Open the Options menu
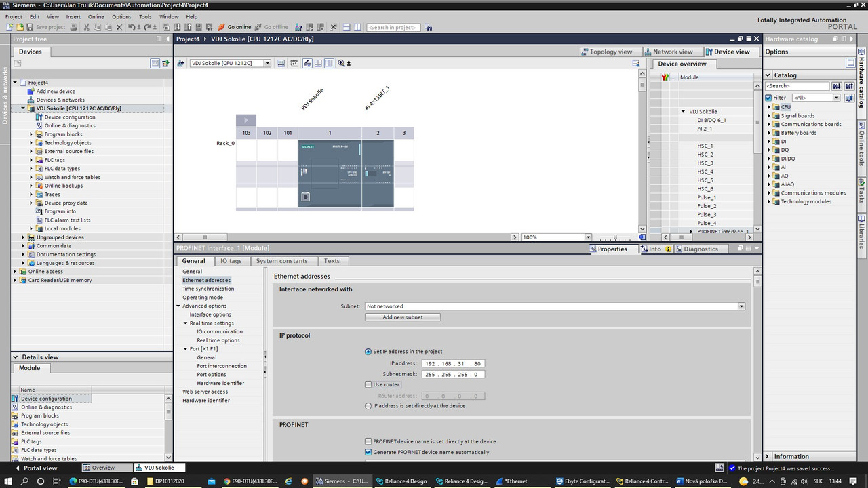This screenshot has width=868, height=488. pos(121,16)
